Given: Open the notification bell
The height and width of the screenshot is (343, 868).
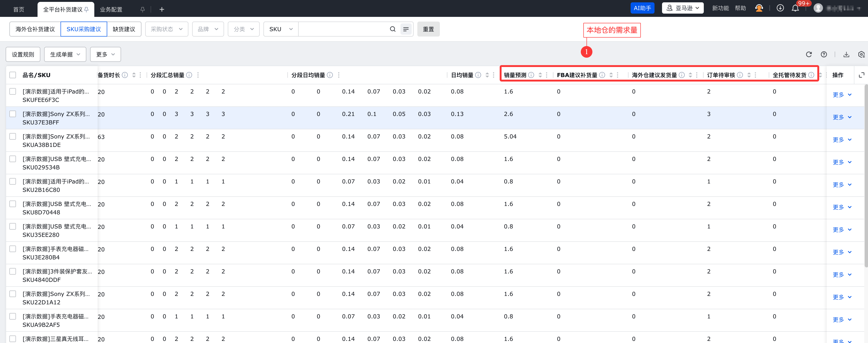Looking at the screenshot, I should pyautogui.click(x=795, y=8).
